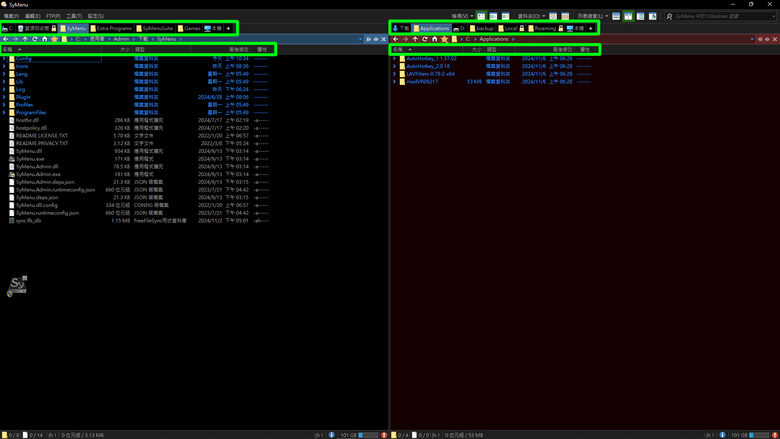Open right pane path history dropdown

pyautogui.click(x=752, y=39)
